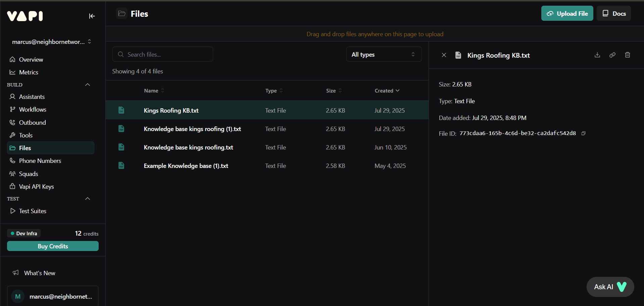Screen dimensions: 644x306
Task: Open Workflows from the sidebar
Action: coord(33,109)
